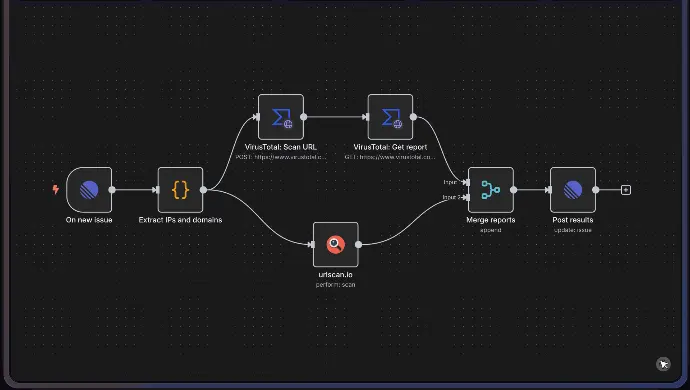Click the Input 1 port on Merge reports
Image resolution: width=690 pixels, height=390 pixels.
[466, 182]
